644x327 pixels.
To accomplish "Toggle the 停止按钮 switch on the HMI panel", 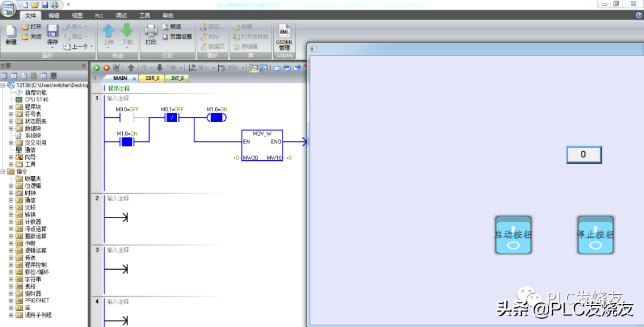I will click(x=595, y=235).
